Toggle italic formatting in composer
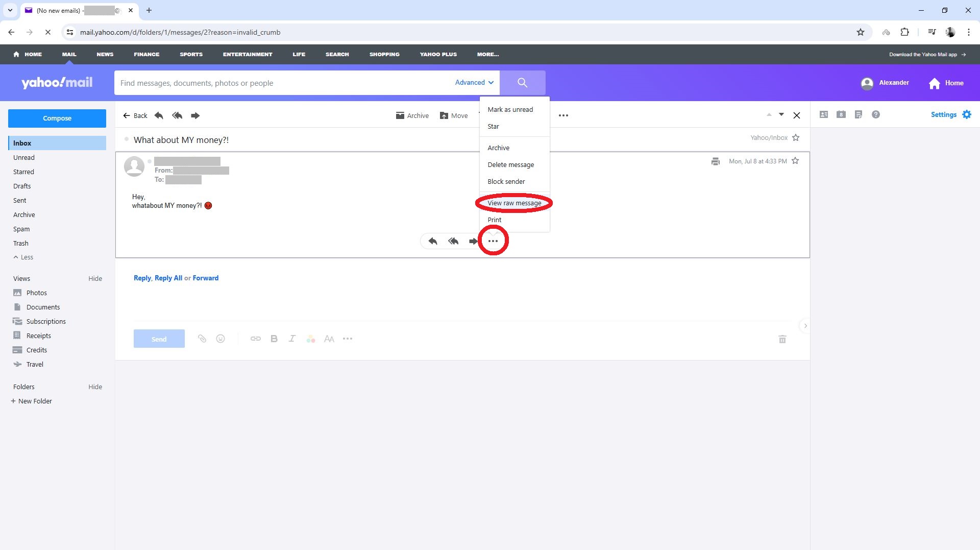The width and height of the screenshot is (980, 550). tap(292, 339)
